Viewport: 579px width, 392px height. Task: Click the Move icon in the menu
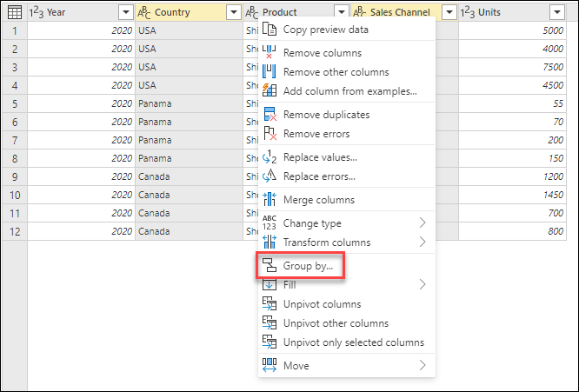(x=270, y=365)
